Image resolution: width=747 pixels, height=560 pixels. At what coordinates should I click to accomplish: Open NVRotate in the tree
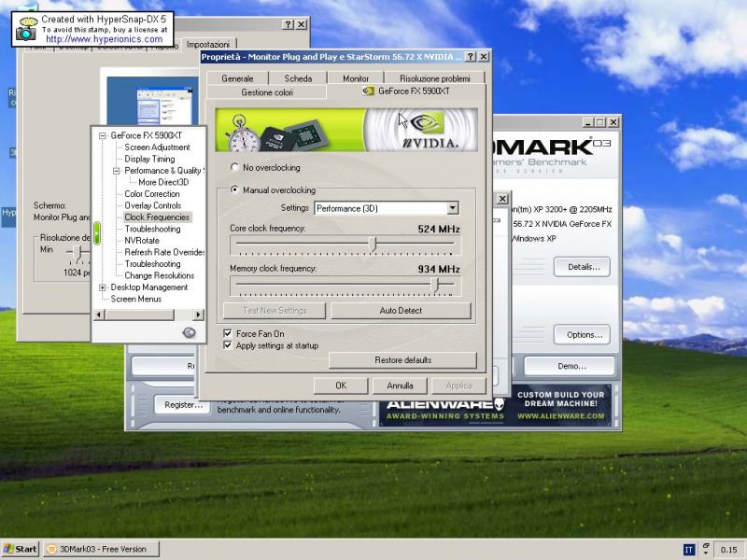[x=142, y=241]
